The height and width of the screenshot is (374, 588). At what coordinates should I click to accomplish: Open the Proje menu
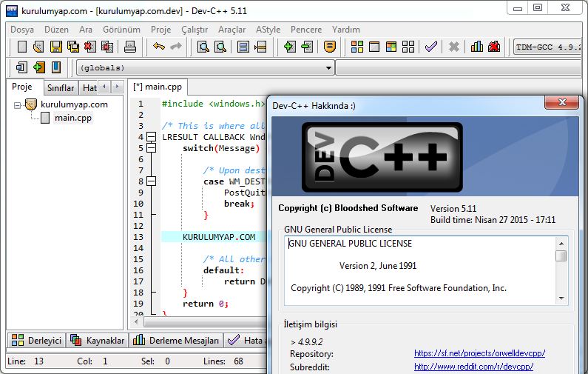point(161,30)
